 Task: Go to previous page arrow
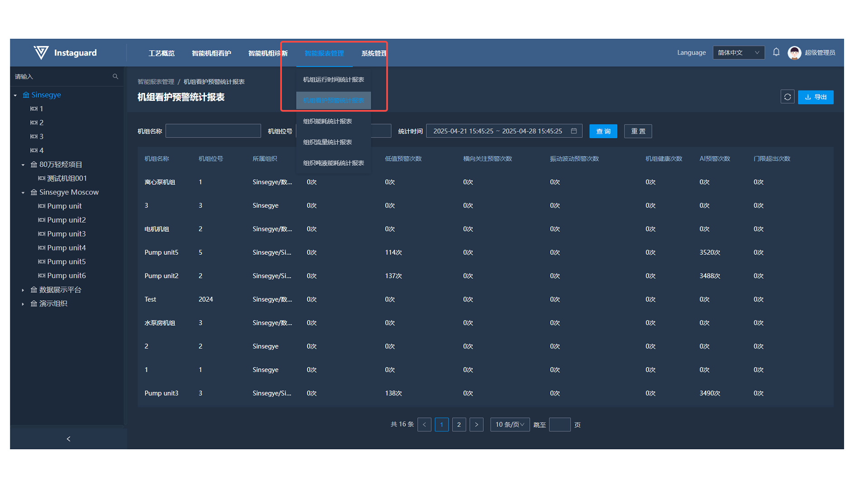coord(424,425)
